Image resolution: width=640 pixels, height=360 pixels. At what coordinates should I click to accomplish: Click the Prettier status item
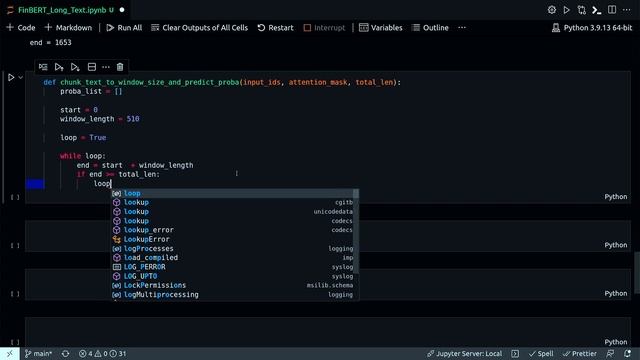tap(579, 353)
